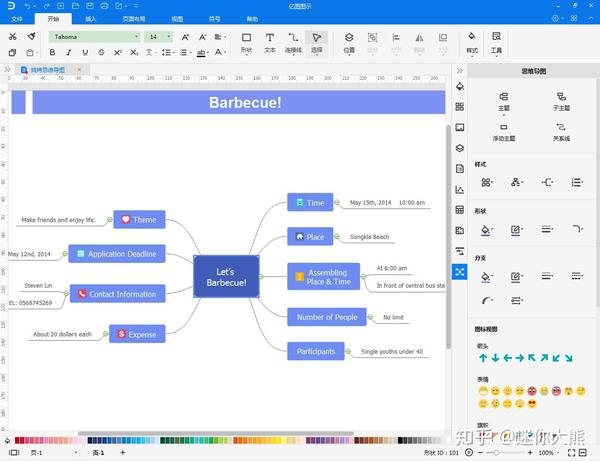Open the font color A dropdown
This screenshot has width=600, height=461.
220,52
